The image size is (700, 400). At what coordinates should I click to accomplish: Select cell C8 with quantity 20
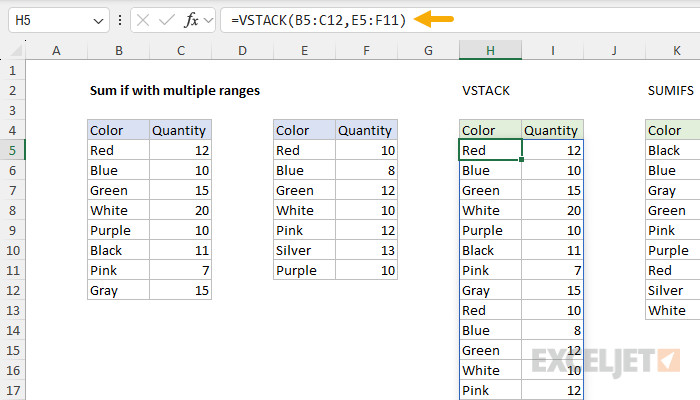[x=180, y=210]
